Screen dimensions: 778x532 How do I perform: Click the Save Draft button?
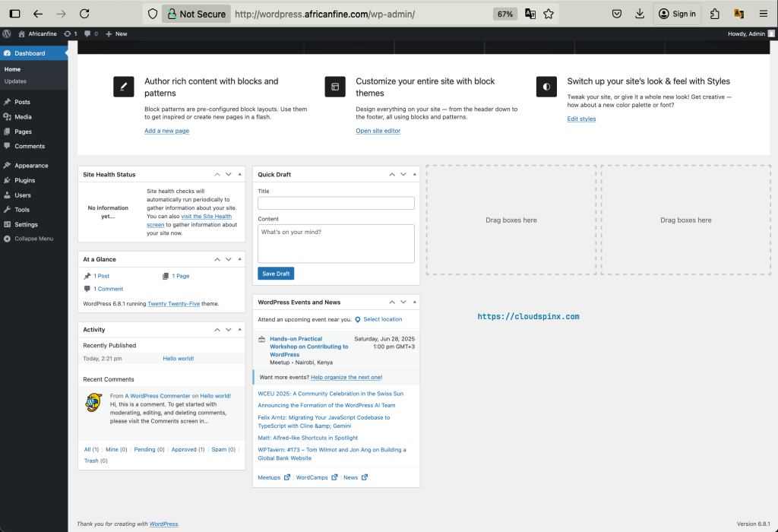click(274, 274)
